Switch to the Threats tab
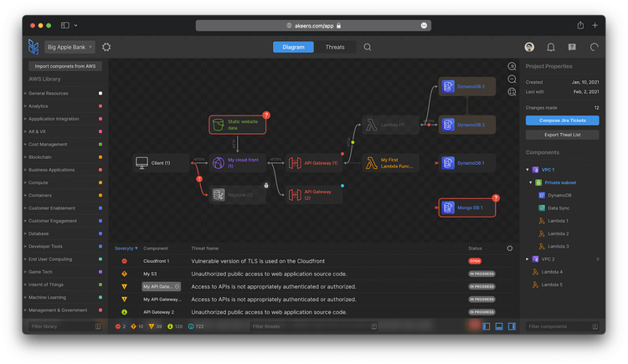 click(335, 47)
